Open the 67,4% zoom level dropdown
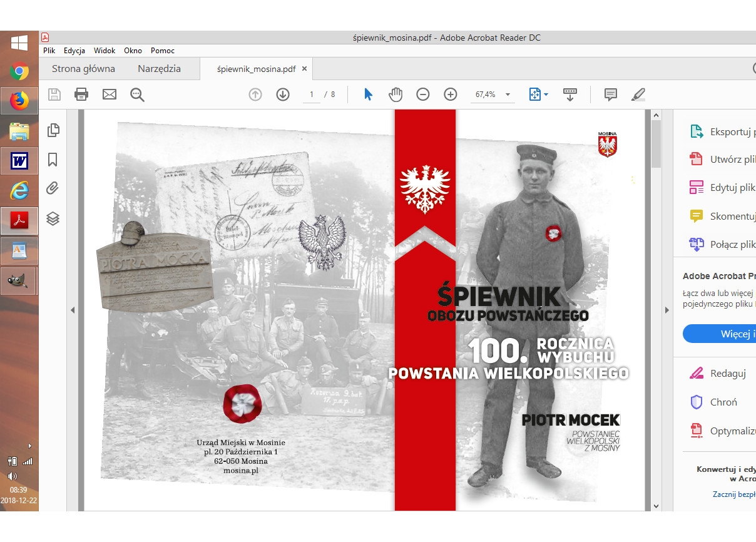This screenshot has width=756, height=542. pos(508,95)
